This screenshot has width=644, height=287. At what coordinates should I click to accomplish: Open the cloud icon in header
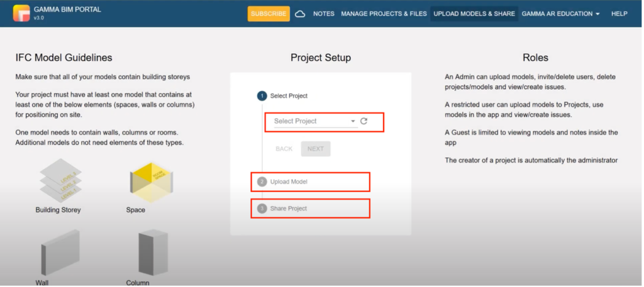[x=300, y=14]
